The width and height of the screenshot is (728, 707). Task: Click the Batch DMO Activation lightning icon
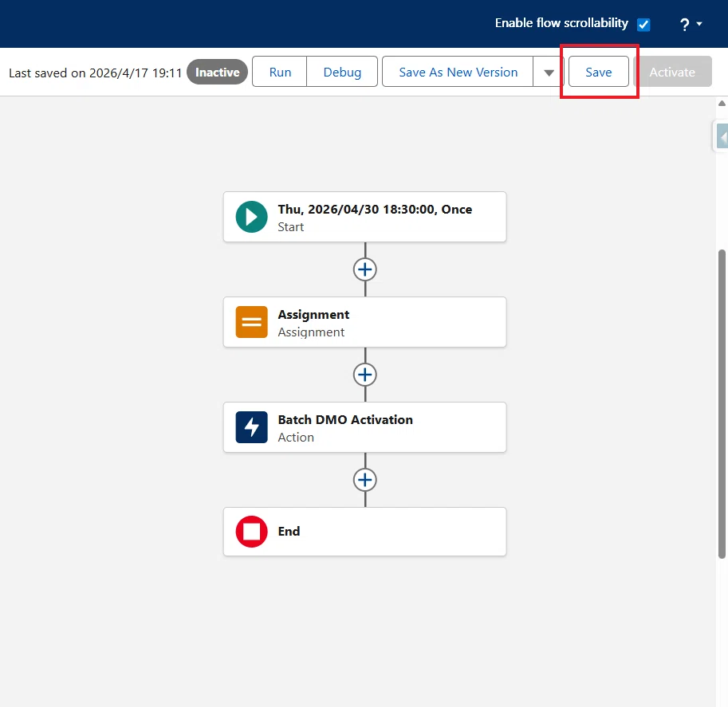[251, 427]
